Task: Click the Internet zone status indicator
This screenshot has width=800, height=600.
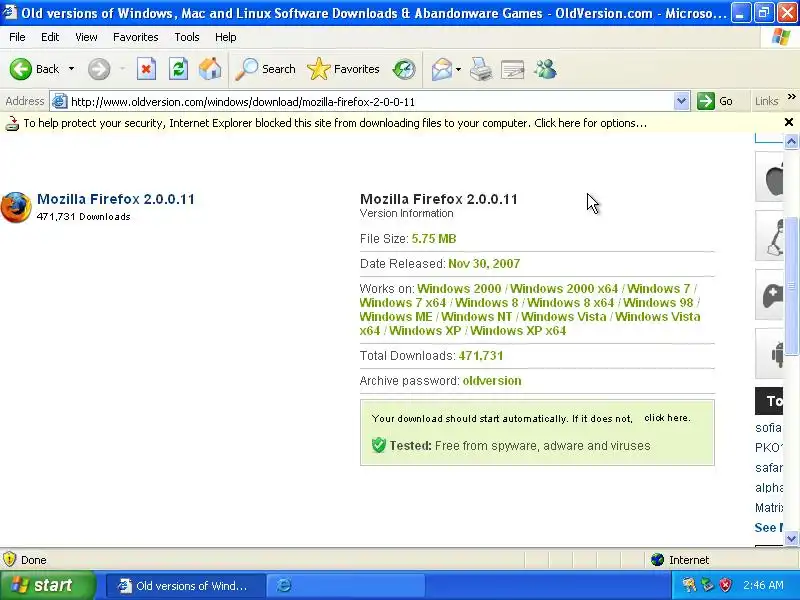Action: tap(681, 560)
